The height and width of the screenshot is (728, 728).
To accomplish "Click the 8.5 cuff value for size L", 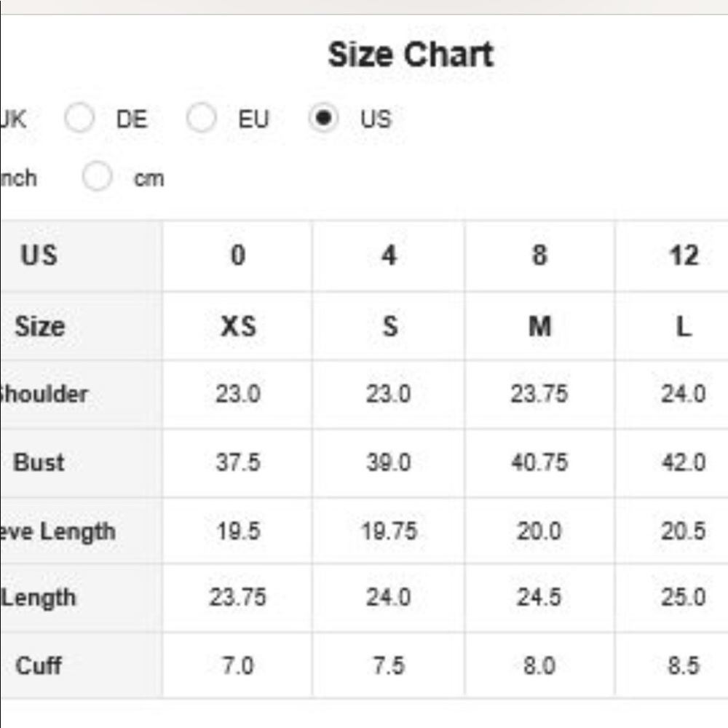I will pos(683,666).
